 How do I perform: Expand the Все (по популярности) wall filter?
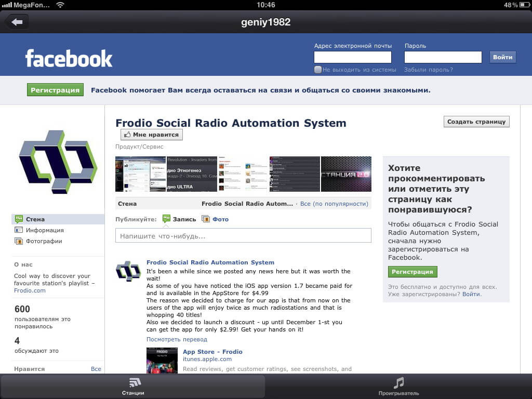tap(334, 204)
